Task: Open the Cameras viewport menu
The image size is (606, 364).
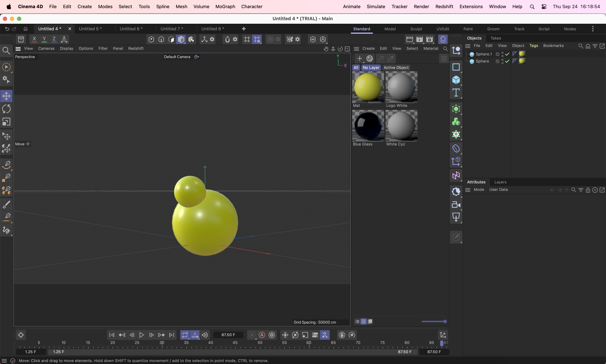Action: [46, 48]
